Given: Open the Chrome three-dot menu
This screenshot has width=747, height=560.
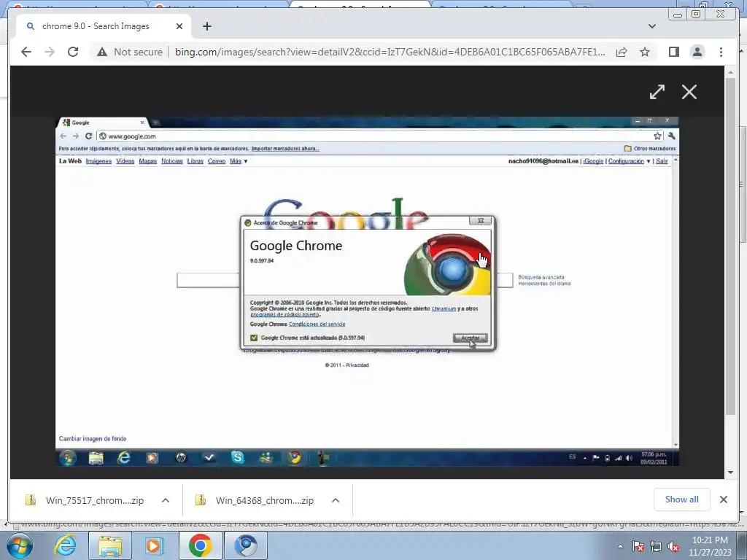Looking at the screenshot, I should coord(721,52).
